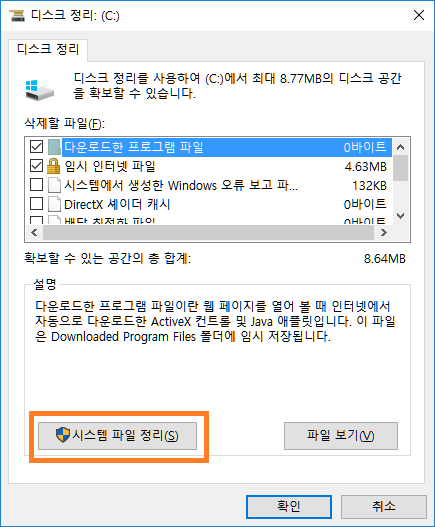This screenshot has width=435, height=527.
Task: Confirm with the 확인 button
Action: (x=289, y=506)
